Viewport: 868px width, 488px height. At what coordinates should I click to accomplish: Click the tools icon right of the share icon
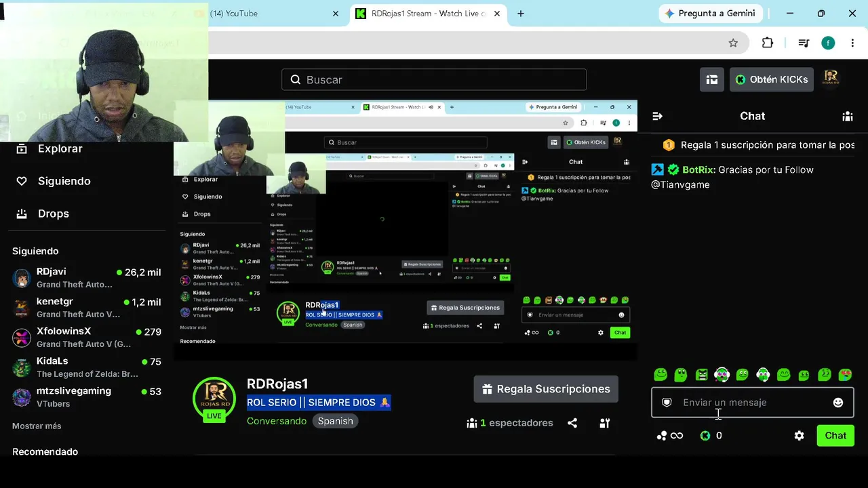pyautogui.click(x=605, y=423)
